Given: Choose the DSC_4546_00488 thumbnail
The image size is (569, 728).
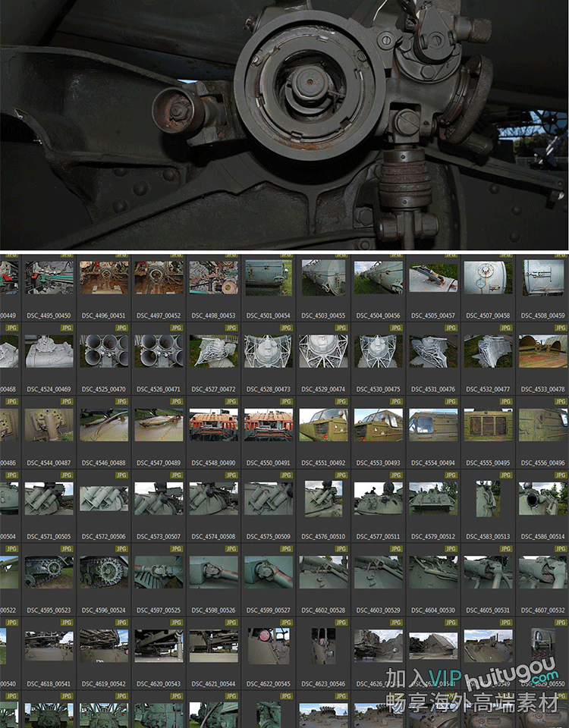Looking at the screenshot, I should 104,425.
